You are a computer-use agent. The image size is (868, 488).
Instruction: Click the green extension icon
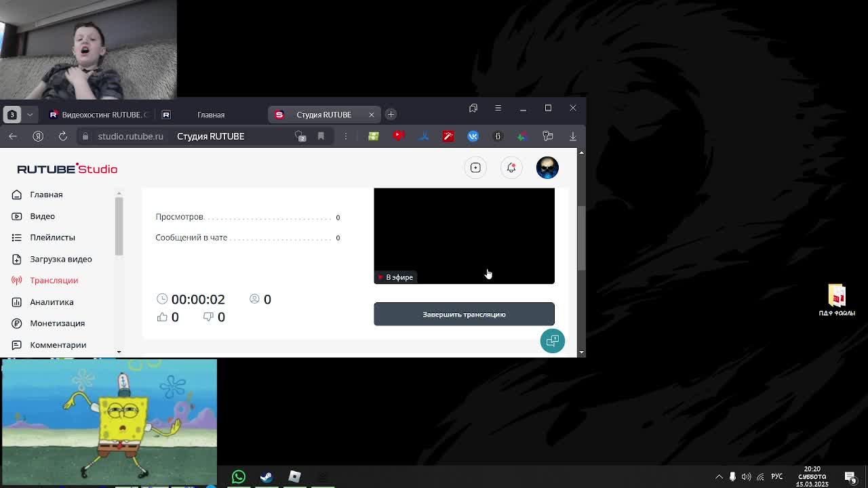373,136
